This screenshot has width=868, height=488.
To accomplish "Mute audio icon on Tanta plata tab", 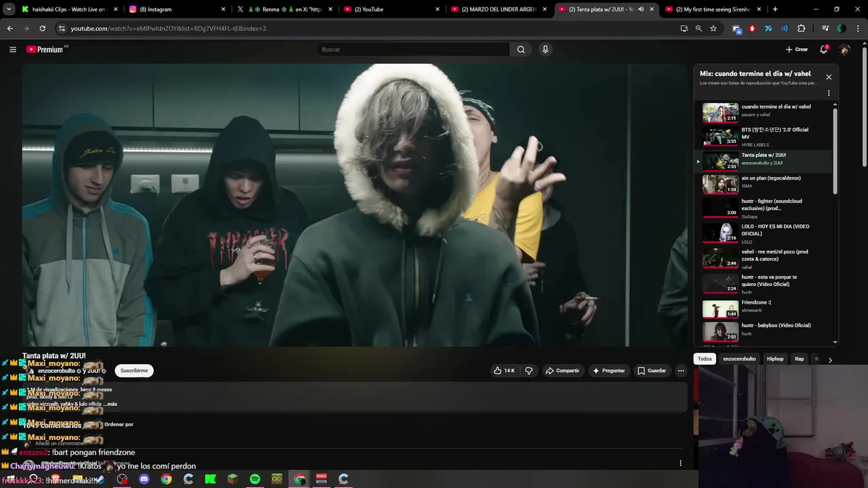I will (641, 9).
